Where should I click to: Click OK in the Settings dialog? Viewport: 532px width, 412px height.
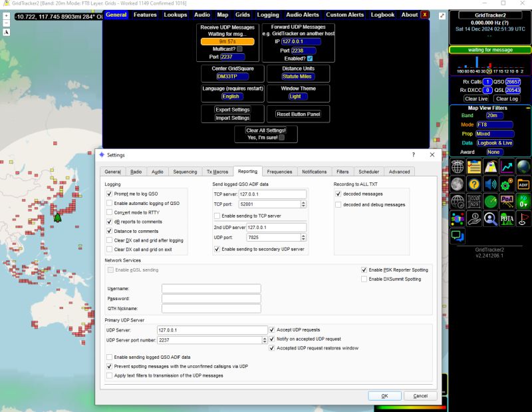385,396
